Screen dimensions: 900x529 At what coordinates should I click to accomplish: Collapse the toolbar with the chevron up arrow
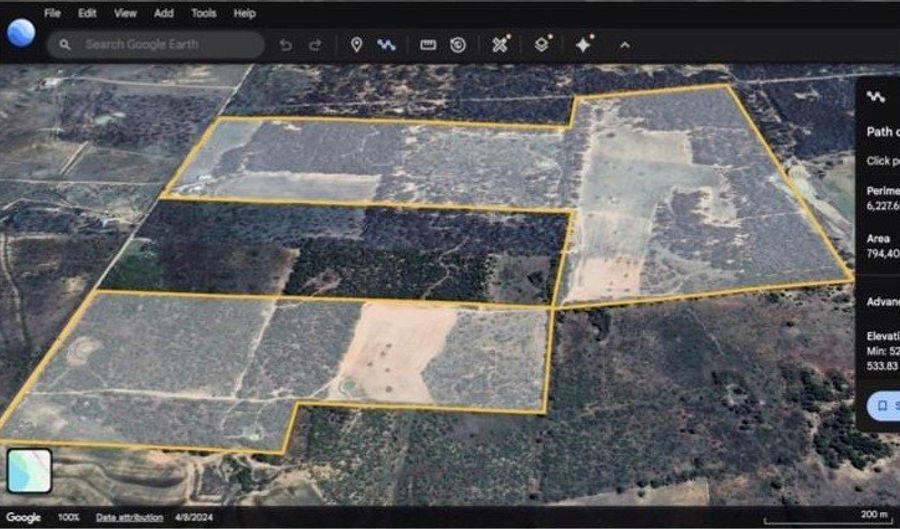[x=625, y=45]
